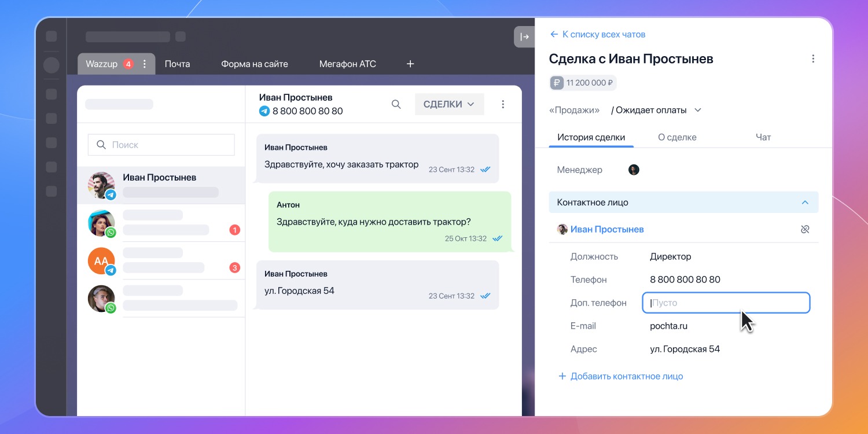Click the manager avatar icon

(634, 170)
